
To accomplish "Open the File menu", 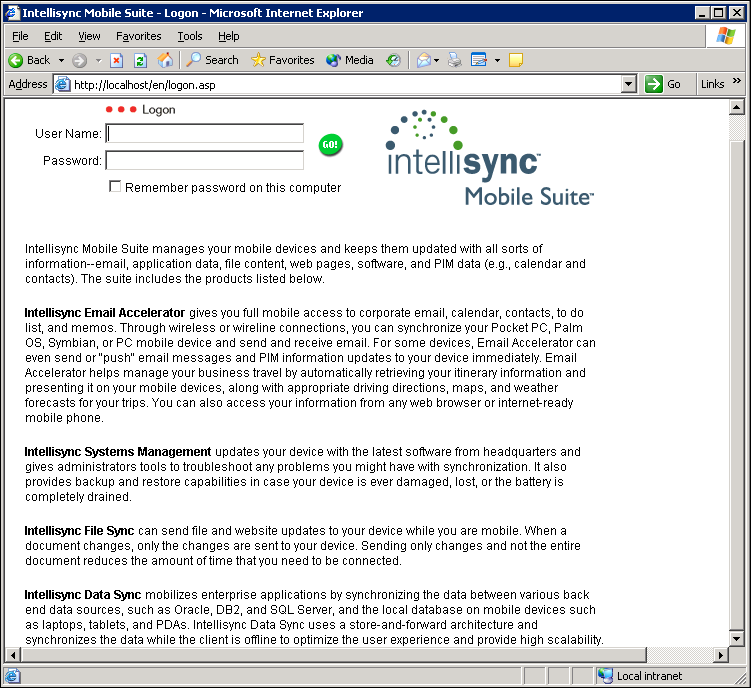I will (20, 36).
